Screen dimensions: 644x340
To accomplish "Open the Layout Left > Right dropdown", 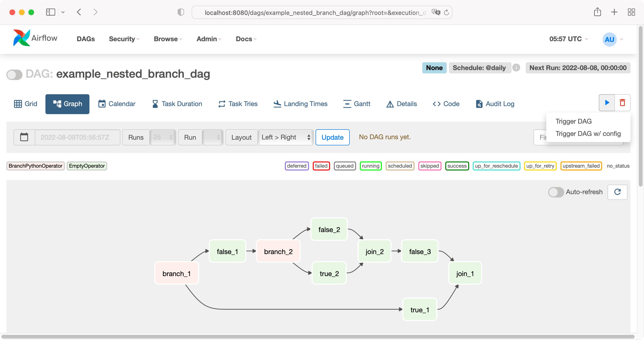I will (286, 137).
